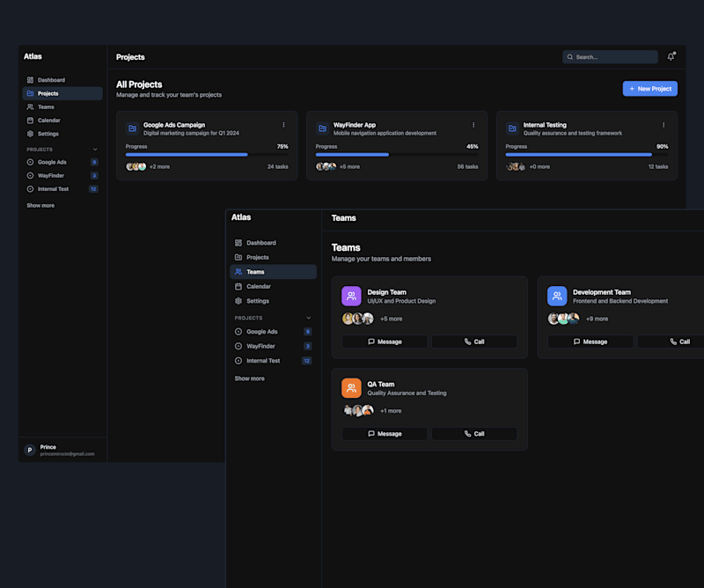This screenshot has height=588, width=704.
Task: Focus the Search input field
Action: (x=610, y=57)
